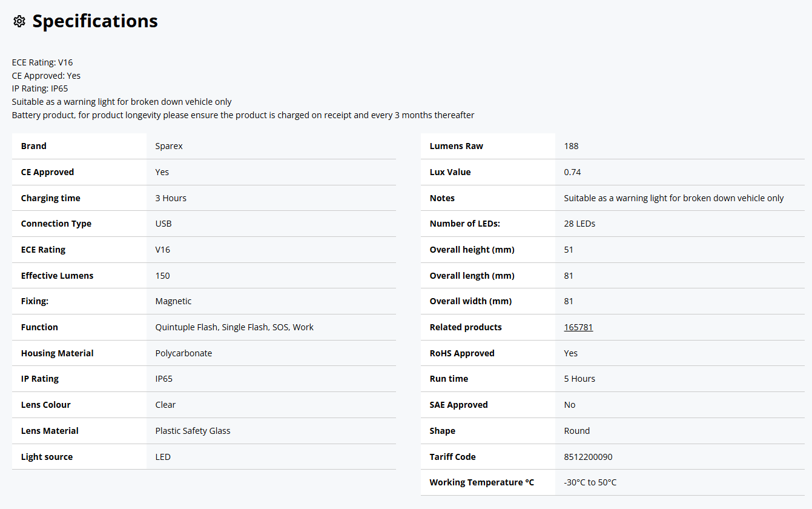Click the gear icon beside Specifications heading

point(19,21)
